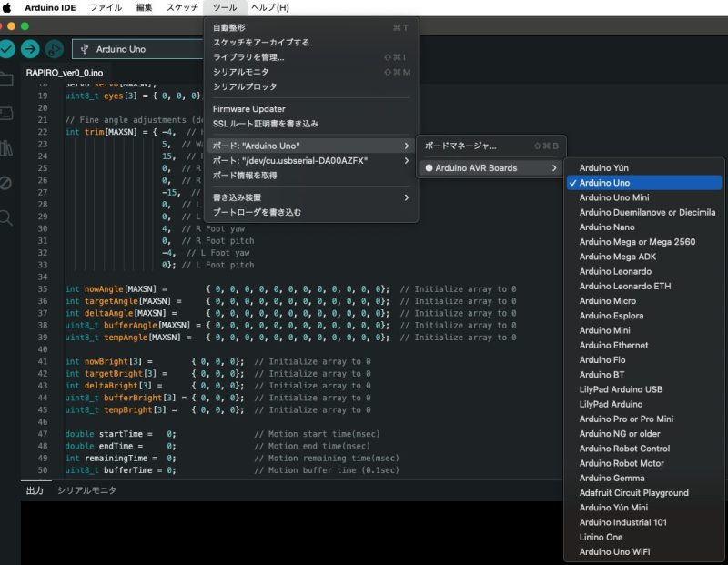Image resolution: width=728 pixels, height=565 pixels.
Task: Select Arduino Leonardo board
Action: (x=644, y=272)
